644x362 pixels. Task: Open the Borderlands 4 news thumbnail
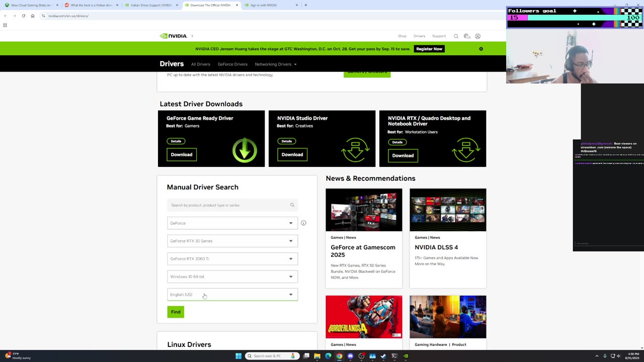(364, 317)
